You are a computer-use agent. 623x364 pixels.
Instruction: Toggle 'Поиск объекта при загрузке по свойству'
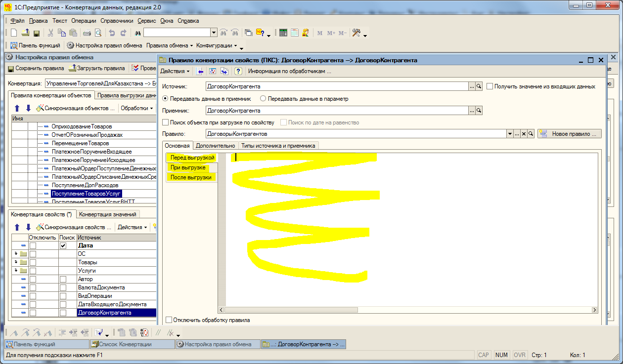166,122
